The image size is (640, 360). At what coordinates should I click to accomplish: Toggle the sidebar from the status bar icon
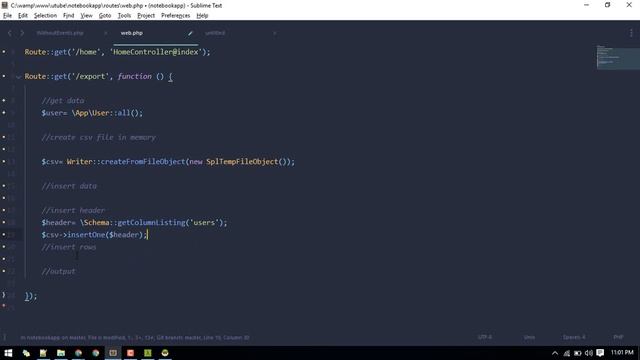(5, 337)
